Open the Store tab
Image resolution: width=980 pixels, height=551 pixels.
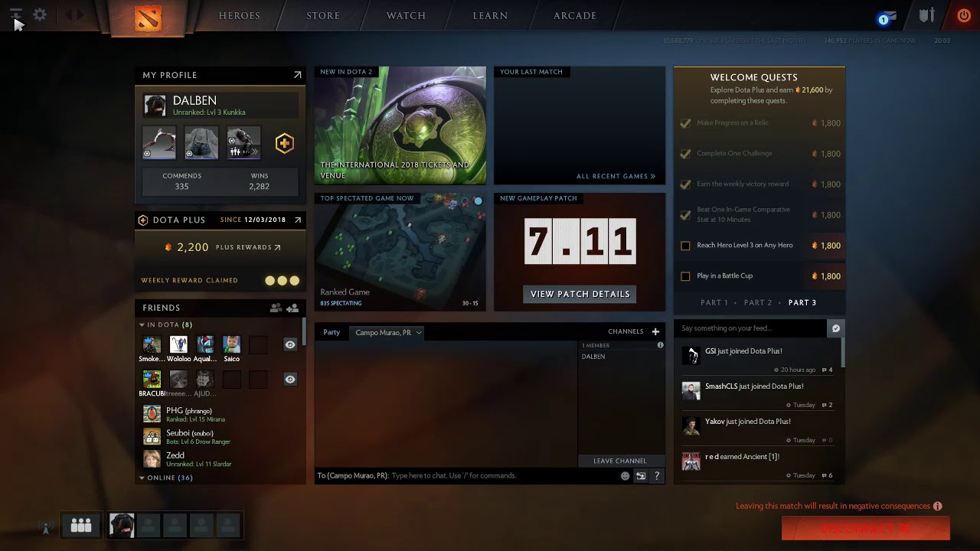coord(323,15)
